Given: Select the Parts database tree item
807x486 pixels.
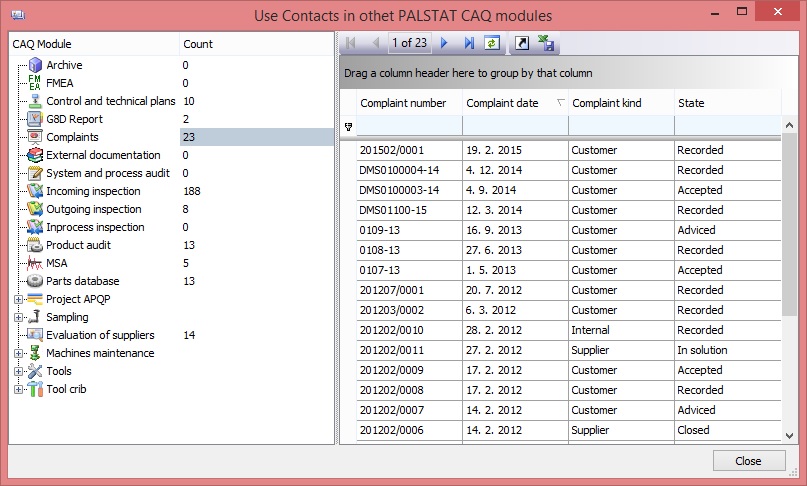Looking at the screenshot, I should (83, 281).
